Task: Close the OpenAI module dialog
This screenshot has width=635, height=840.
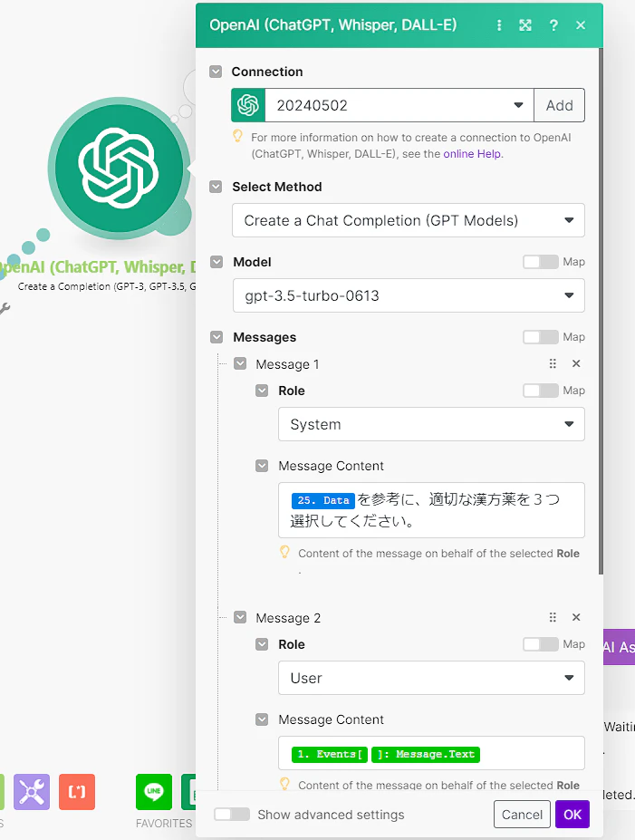Action: coord(581,25)
